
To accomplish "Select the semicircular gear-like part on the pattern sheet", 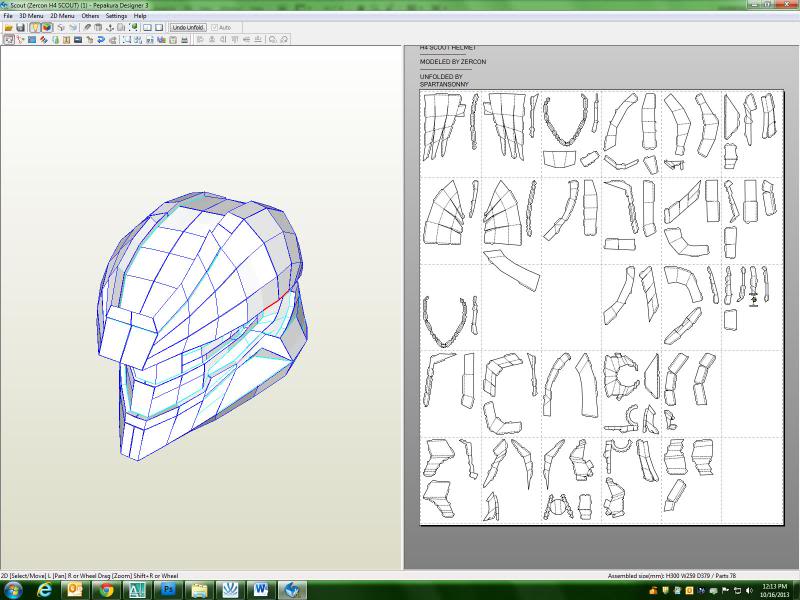I will (621, 375).
